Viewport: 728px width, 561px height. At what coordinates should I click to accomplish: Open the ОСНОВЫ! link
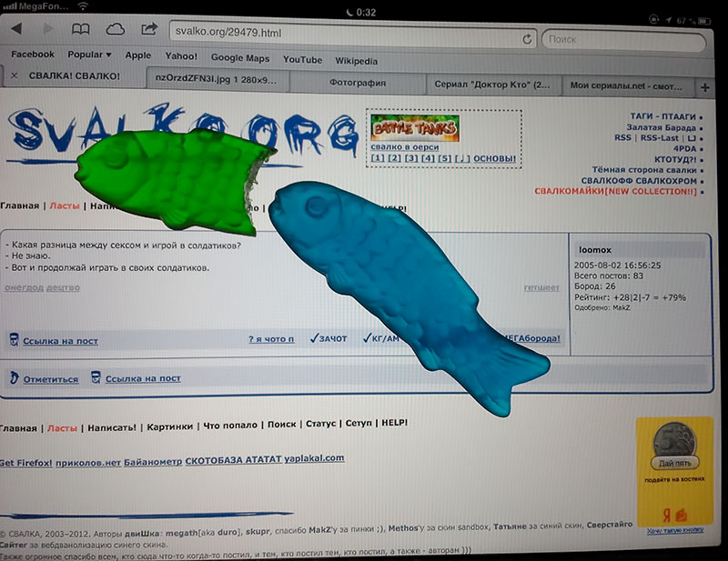click(x=494, y=159)
